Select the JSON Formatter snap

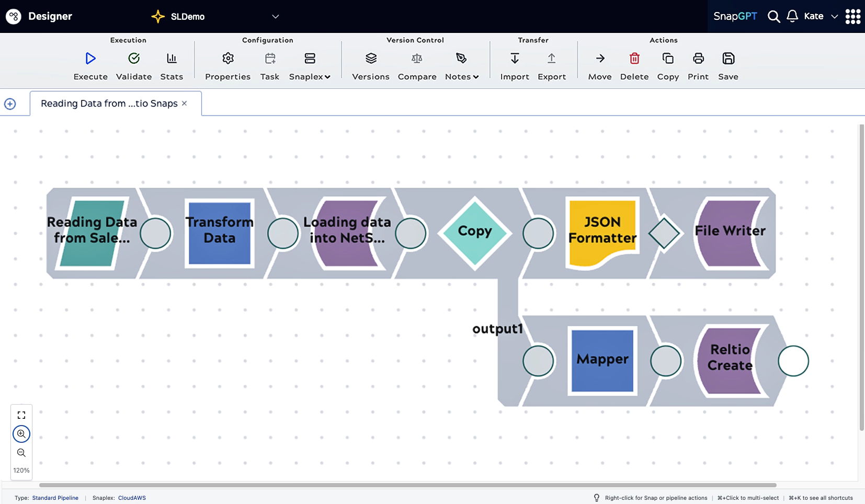(x=602, y=233)
